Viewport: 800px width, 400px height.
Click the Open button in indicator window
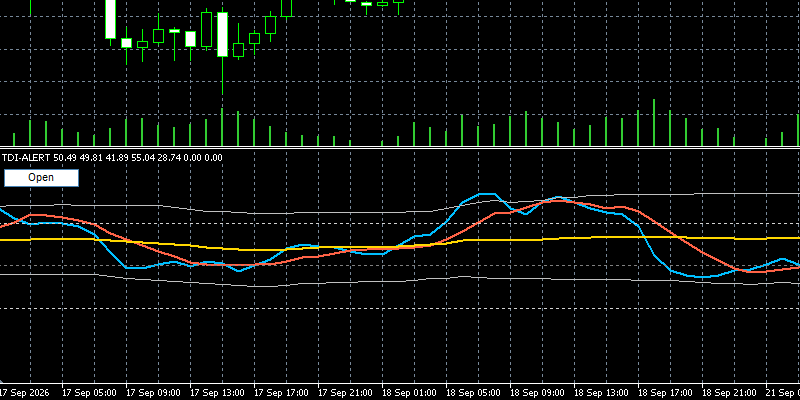click(x=41, y=178)
